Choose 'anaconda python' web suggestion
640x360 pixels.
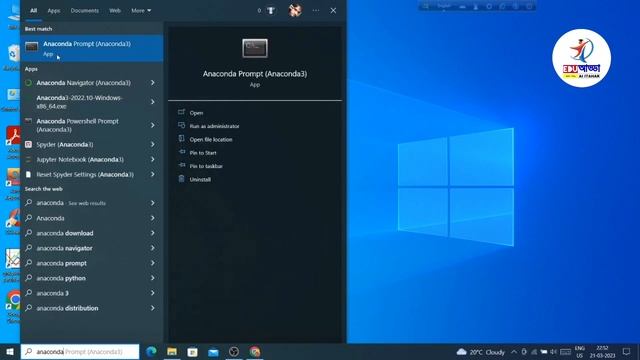[84, 278]
